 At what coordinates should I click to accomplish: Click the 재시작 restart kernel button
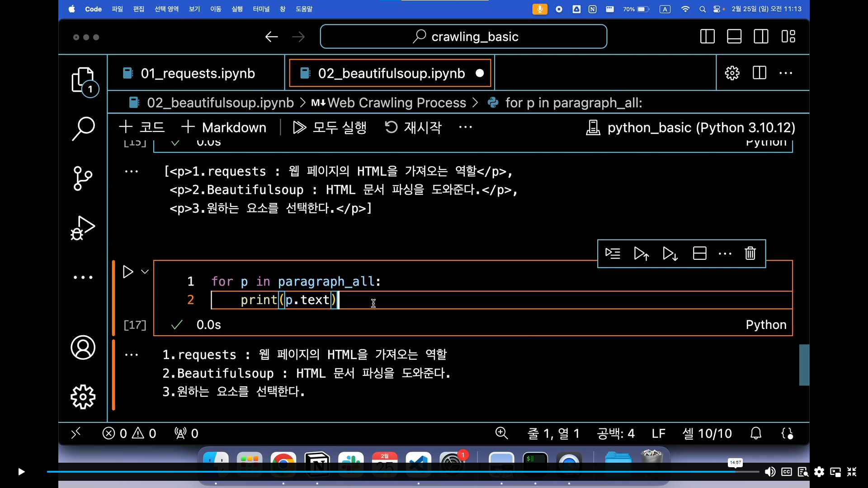point(413,127)
